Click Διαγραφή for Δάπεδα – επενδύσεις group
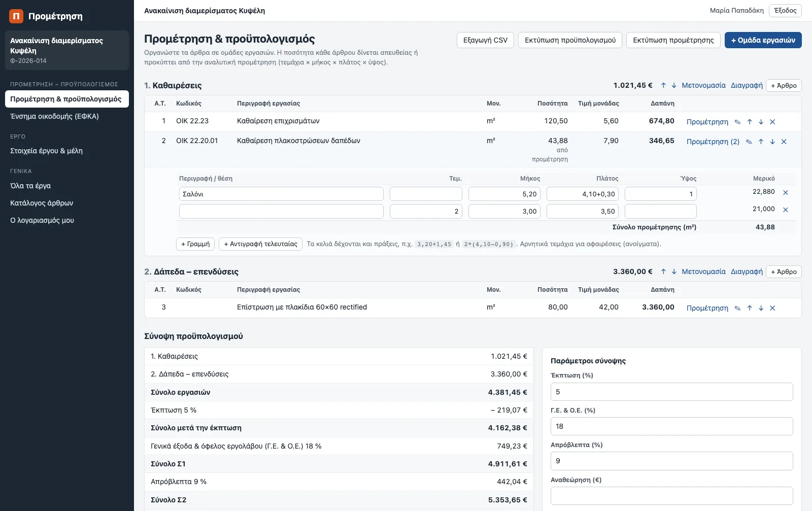This screenshot has width=812, height=511. 747,271
